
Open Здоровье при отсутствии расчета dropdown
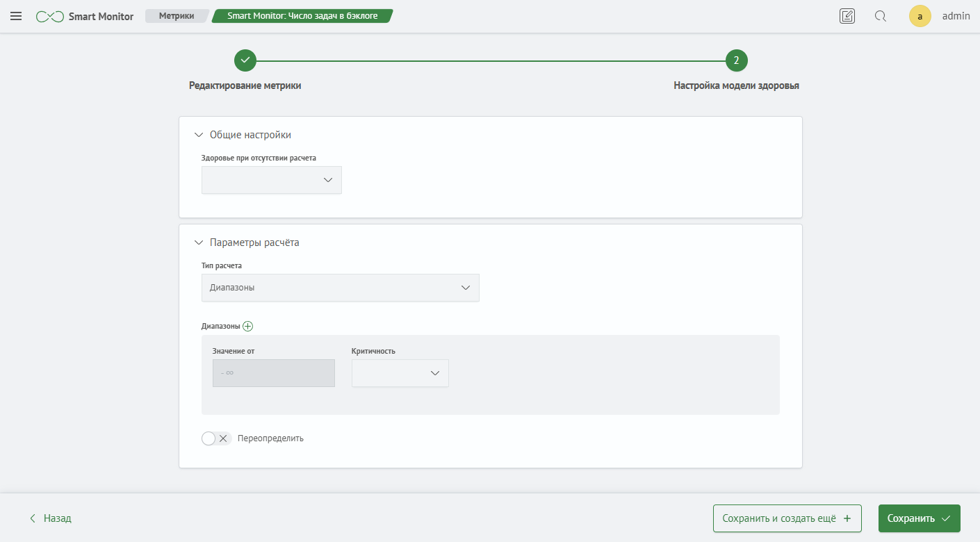pyautogui.click(x=272, y=180)
